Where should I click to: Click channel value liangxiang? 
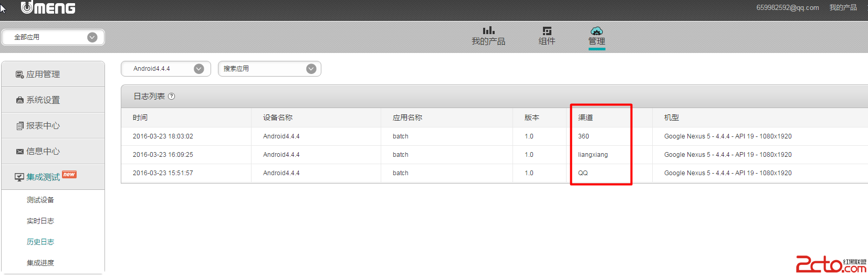tap(593, 155)
